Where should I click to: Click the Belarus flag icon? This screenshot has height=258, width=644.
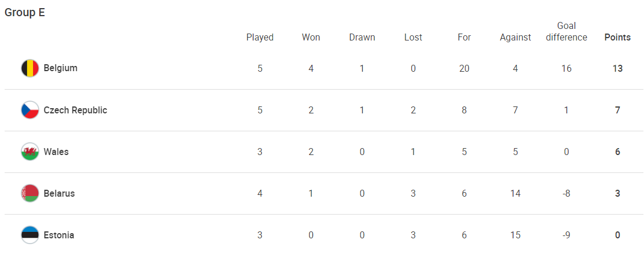30,193
